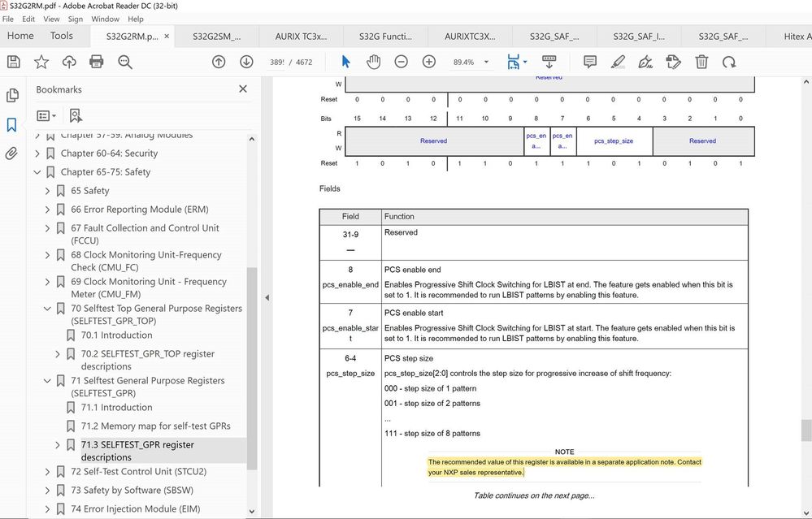Collapse 71 Selftest General Purpose Registers
This screenshot has height=519, width=812.
(48, 381)
